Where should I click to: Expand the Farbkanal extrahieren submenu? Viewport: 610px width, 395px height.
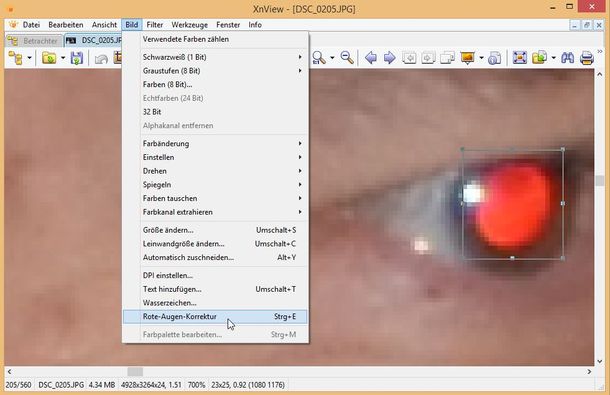pyautogui.click(x=215, y=212)
